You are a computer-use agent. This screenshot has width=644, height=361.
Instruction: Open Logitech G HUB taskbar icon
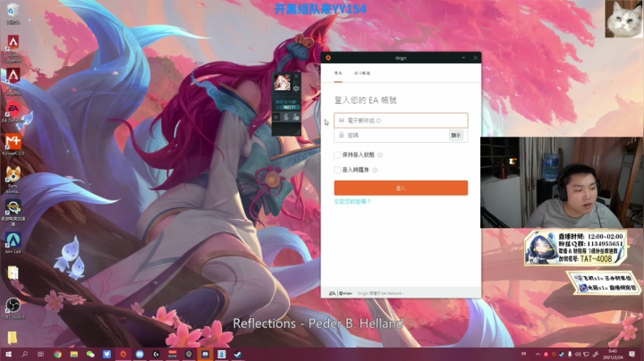pyautogui.click(x=156, y=354)
